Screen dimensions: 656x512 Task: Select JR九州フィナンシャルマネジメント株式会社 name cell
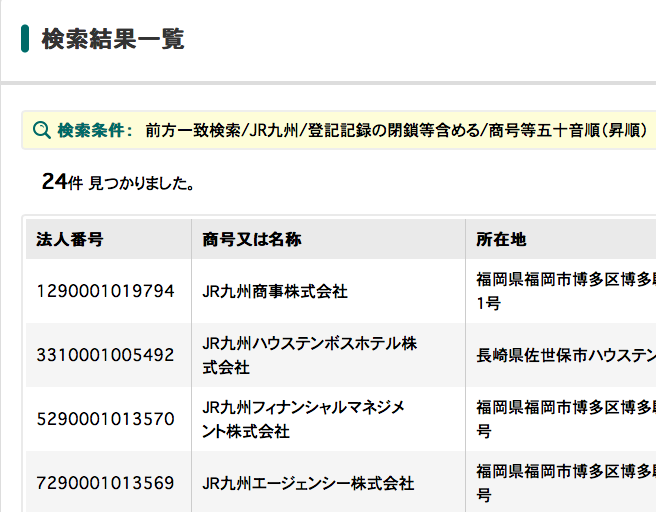328,419
